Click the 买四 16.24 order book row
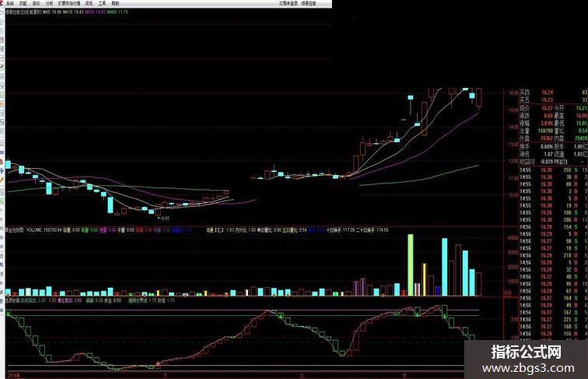Image resolution: width=588 pixels, height=379 pixels. tap(553, 92)
